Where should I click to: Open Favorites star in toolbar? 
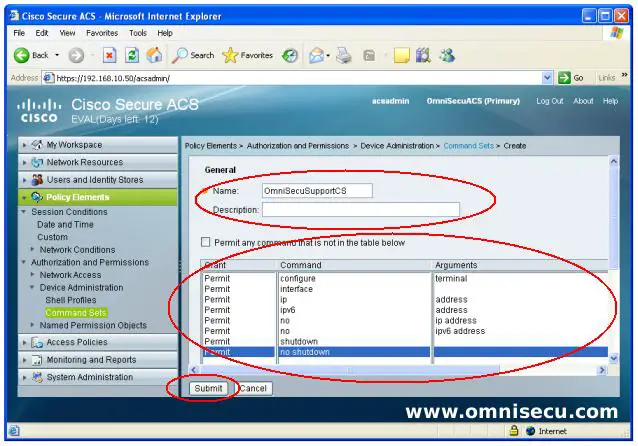click(248, 55)
